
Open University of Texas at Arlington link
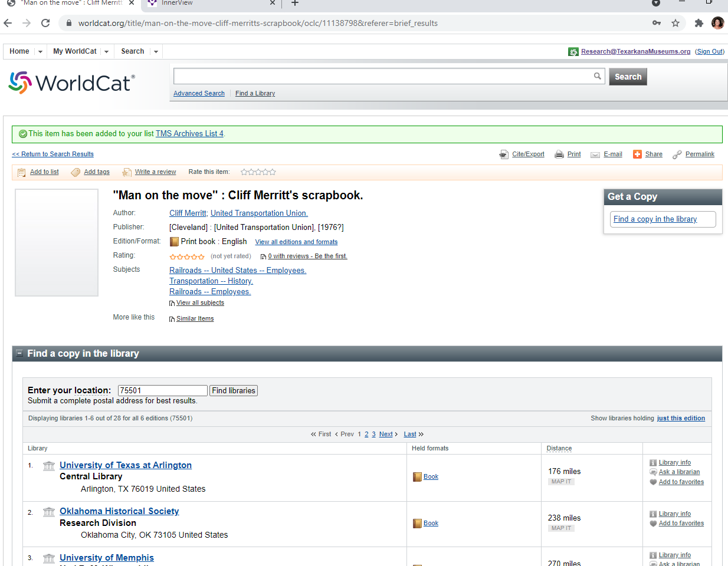[126, 465]
